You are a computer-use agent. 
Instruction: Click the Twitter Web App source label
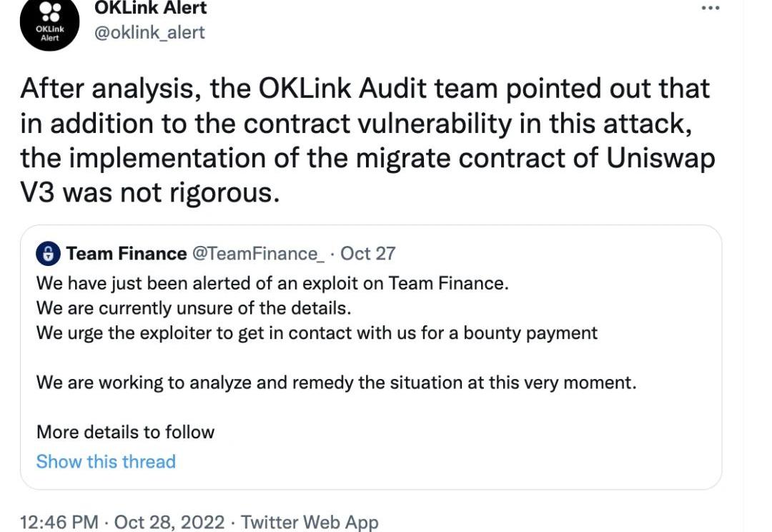click(310, 522)
